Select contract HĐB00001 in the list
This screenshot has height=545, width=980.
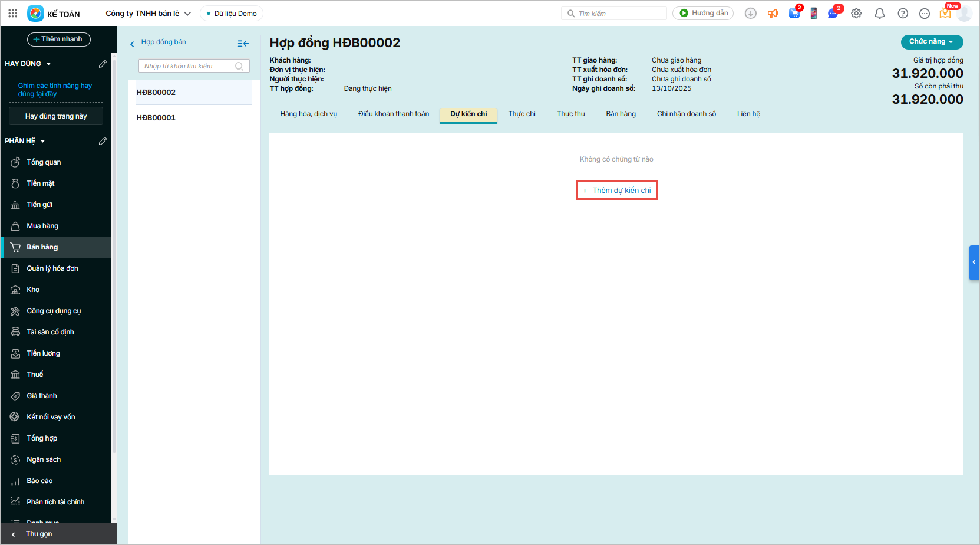pos(156,117)
